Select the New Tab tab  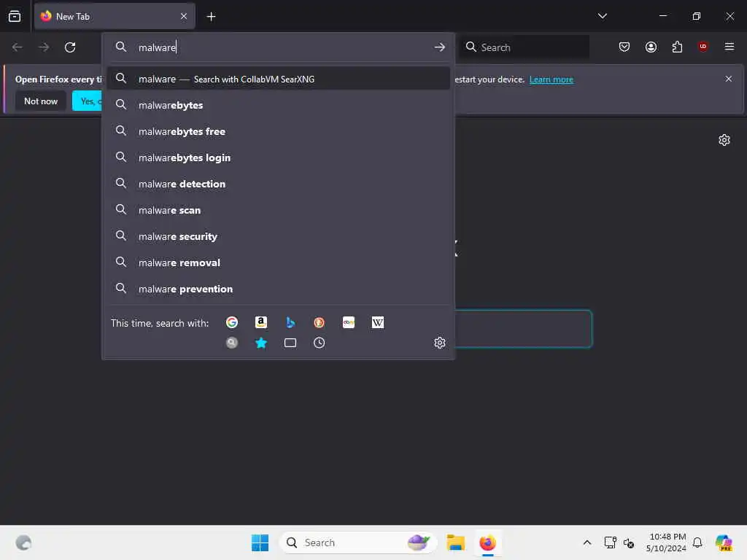(115, 16)
